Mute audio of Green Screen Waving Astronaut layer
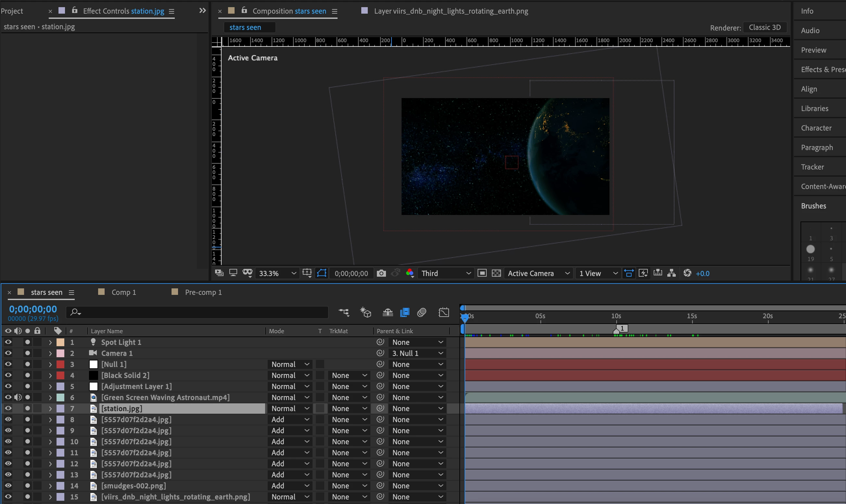 click(18, 397)
